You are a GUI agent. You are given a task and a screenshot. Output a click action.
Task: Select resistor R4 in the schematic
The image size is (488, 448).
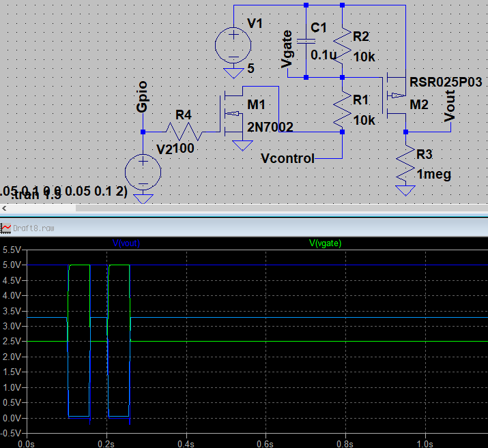(182, 131)
